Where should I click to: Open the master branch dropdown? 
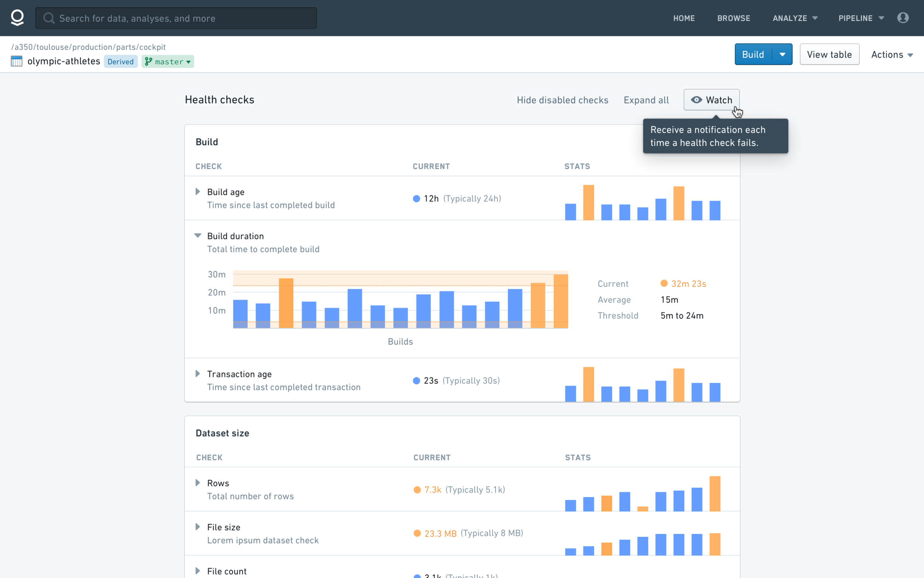pyautogui.click(x=168, y=61)
